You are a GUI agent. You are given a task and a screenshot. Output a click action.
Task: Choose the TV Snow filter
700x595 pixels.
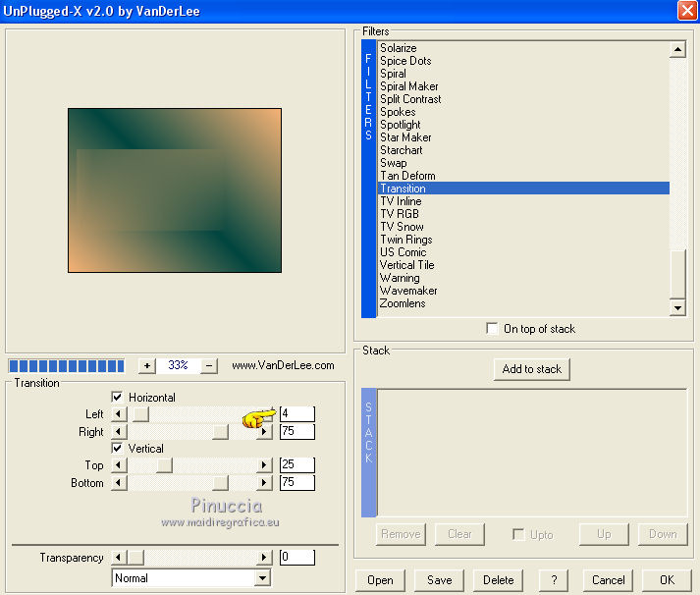tap(402, 227)
